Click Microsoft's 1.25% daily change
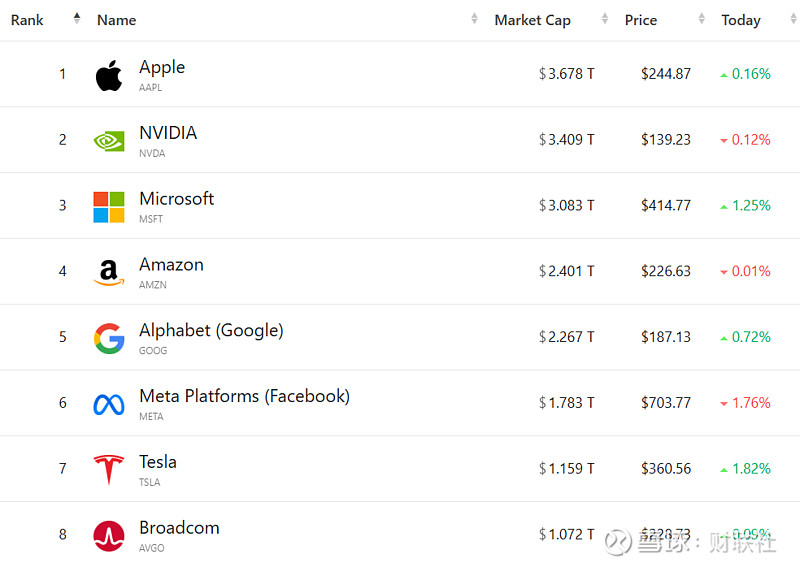The height and width of the screenshot is (567, 800). pyautogui.click(x=751, y=205)
